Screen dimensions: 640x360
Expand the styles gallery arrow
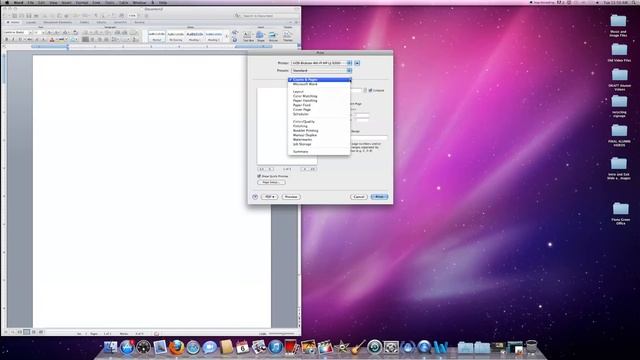coord(227,36)
